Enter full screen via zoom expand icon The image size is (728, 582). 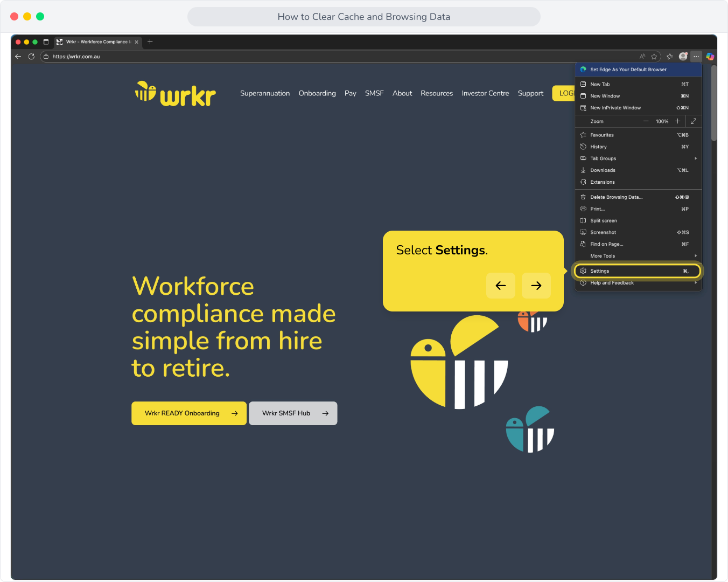pyautogui.click(x=694, y=121)
